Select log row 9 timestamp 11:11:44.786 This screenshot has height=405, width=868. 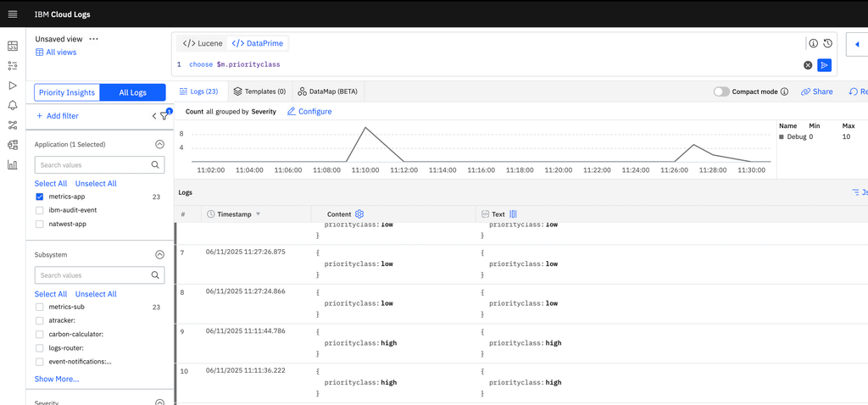coord(245,330)
